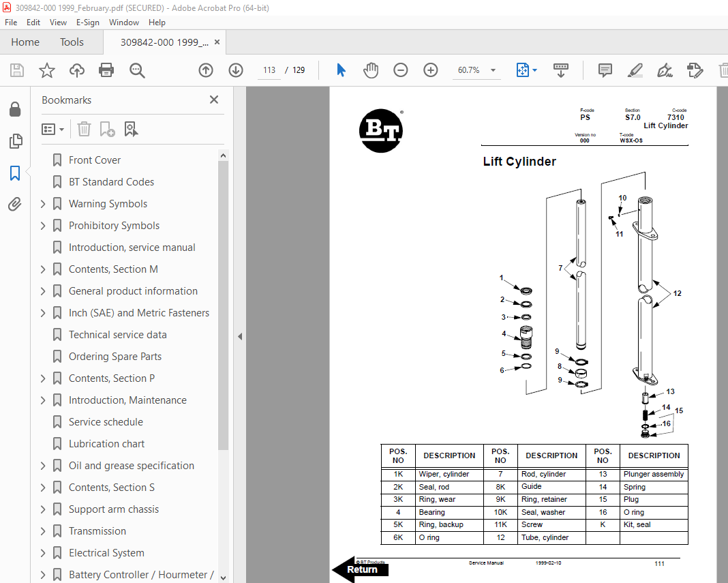Expand Oil and grease specification bookmark
The image size is (728, 583).
coord(43,466)
